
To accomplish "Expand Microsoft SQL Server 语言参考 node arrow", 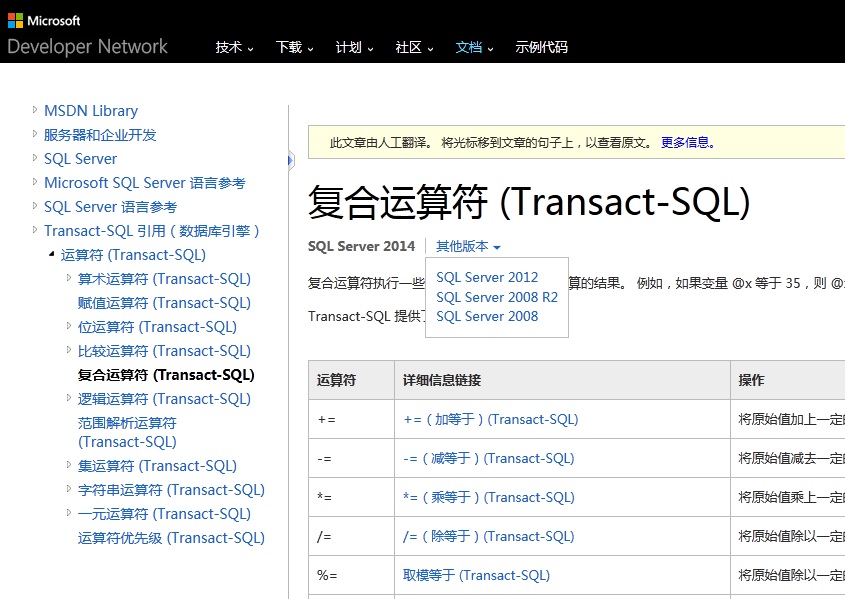I will [34, 182].
